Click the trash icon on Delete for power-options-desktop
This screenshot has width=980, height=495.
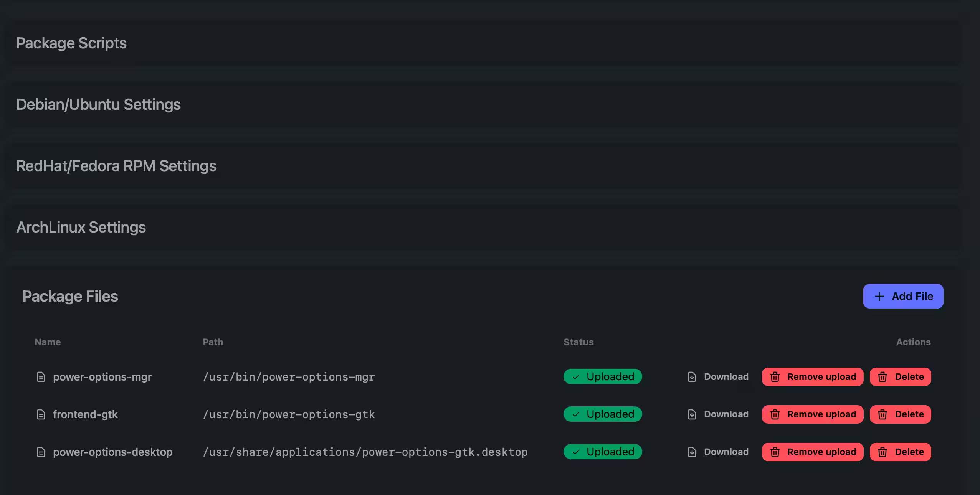point(883,452)
